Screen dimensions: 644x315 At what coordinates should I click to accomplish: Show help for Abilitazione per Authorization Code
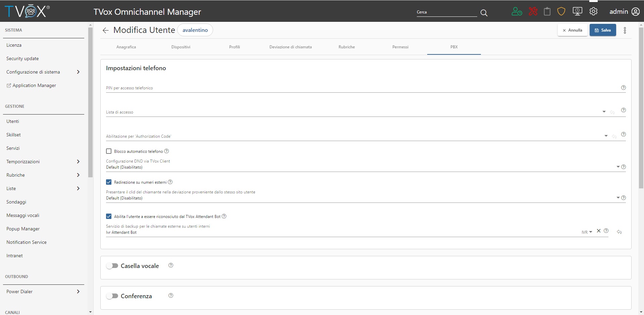(x=623, y=134)
